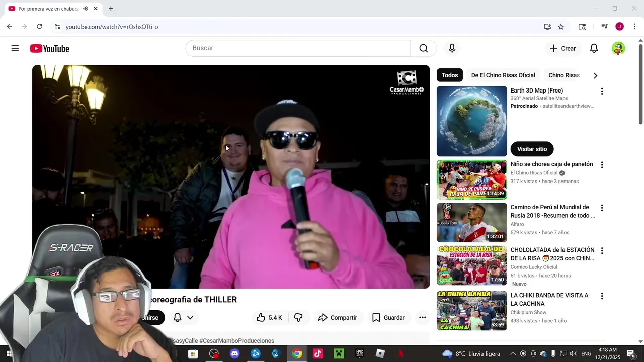Open the YouTube hamburger guide menu

[x=15, y=48]
